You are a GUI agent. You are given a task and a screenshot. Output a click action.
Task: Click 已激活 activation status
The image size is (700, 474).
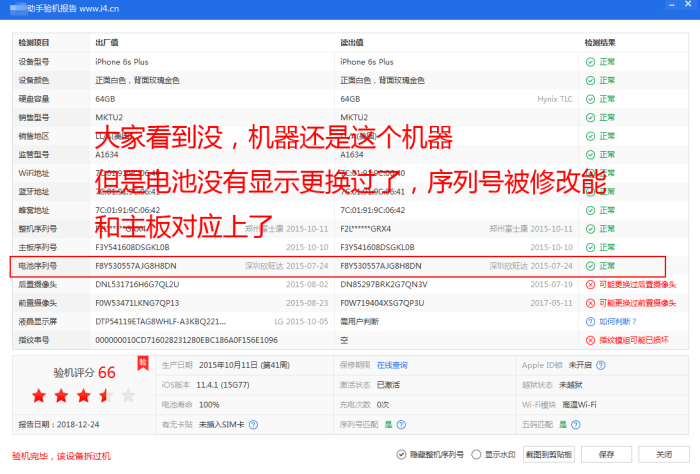tap(388, 385)
